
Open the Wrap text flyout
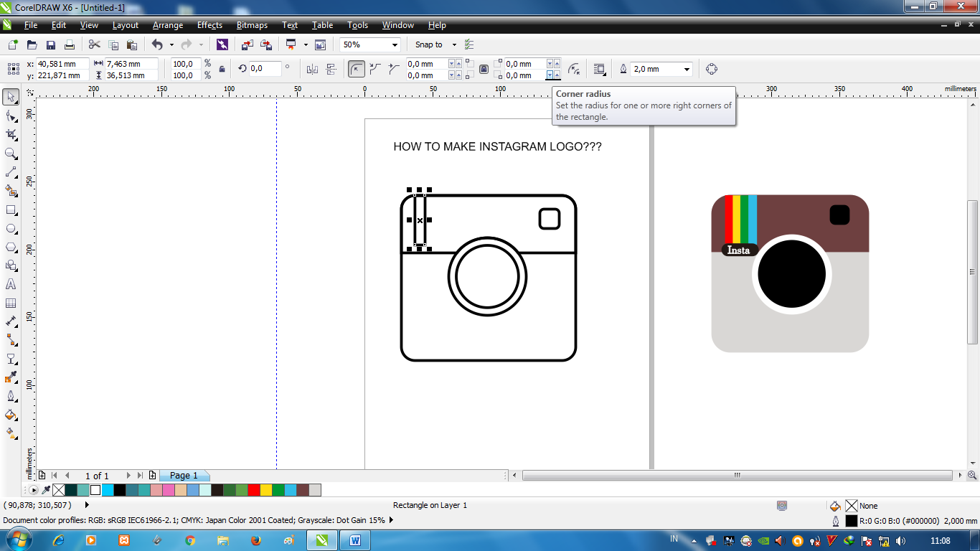599,69
